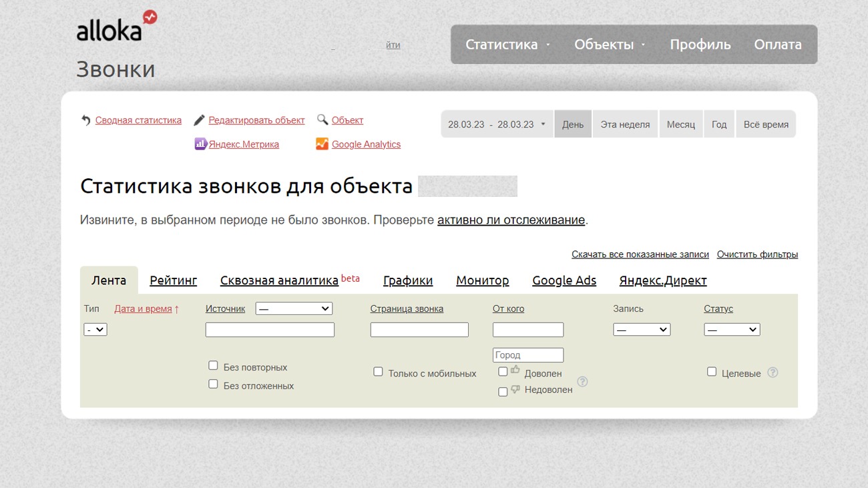This screenshot has height=488, width=868.
Task: Click the Яндекс.Метрика icon
Action: click(x=200, y=144)
